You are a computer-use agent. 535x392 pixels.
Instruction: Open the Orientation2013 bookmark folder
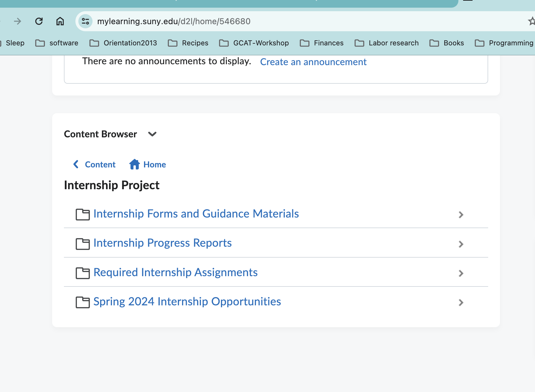123,43
